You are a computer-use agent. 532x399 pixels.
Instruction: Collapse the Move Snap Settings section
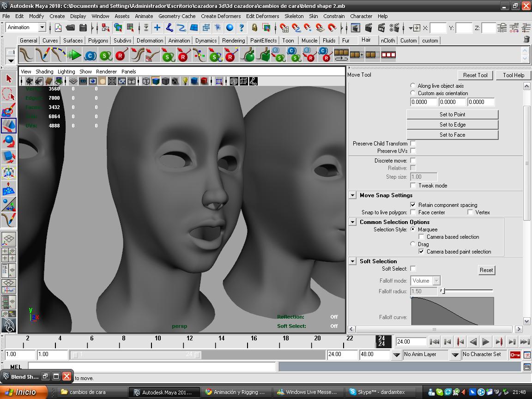coord(352,195)
